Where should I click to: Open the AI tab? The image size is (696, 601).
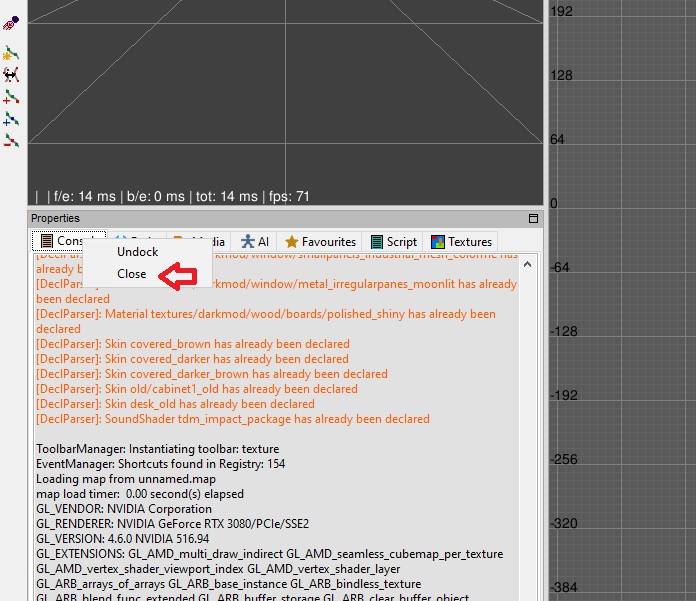tap(255, 241)
